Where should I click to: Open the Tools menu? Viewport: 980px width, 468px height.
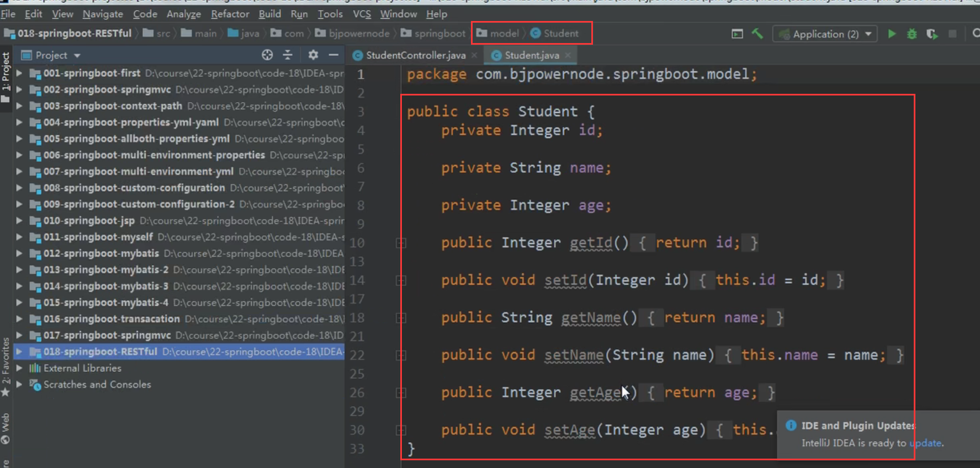coord(330,14)
